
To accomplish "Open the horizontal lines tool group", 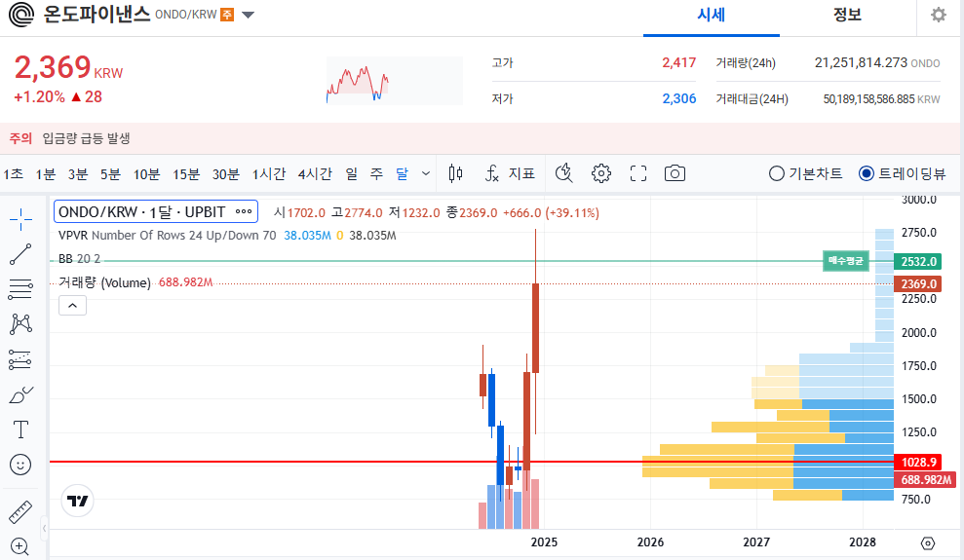I will (20, 289).
